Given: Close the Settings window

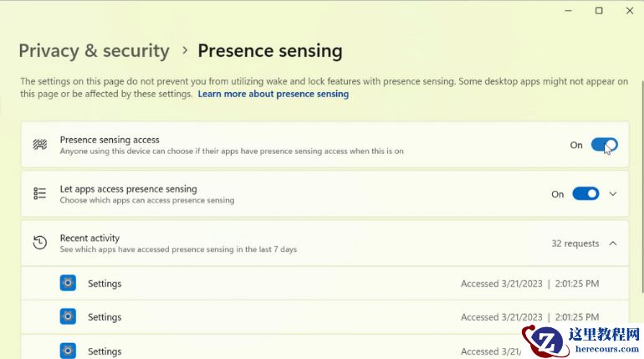Looking at the screenshot, I should point(630,11).
